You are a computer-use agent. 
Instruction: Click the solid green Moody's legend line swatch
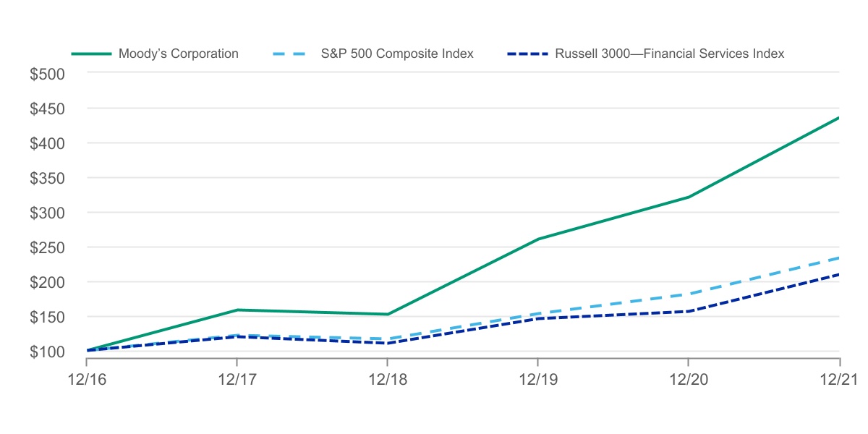[91, 54]
